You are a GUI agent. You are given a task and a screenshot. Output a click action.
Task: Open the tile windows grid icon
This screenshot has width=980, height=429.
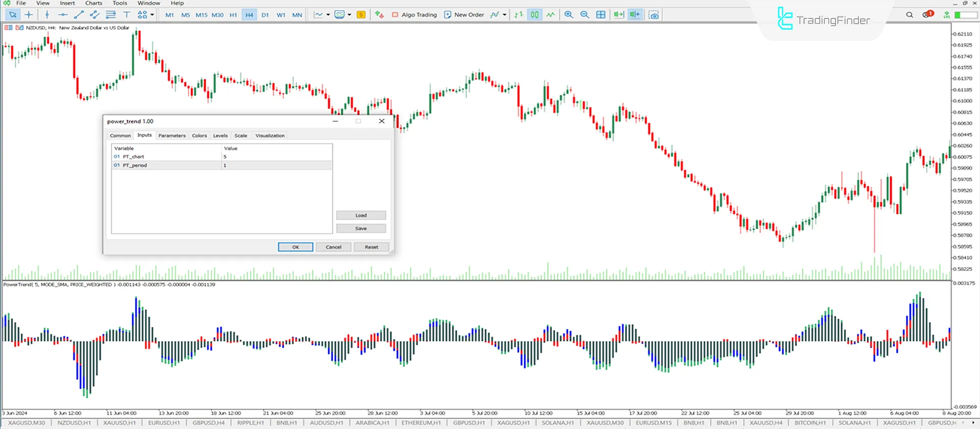[601, 15]
